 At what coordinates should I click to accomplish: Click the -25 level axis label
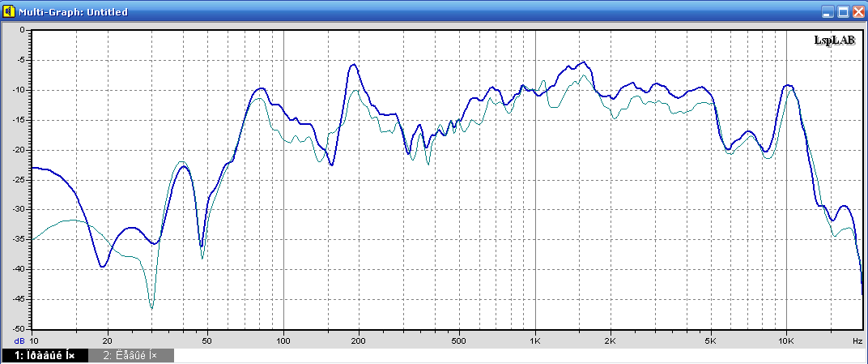click(x=19, y=180)
